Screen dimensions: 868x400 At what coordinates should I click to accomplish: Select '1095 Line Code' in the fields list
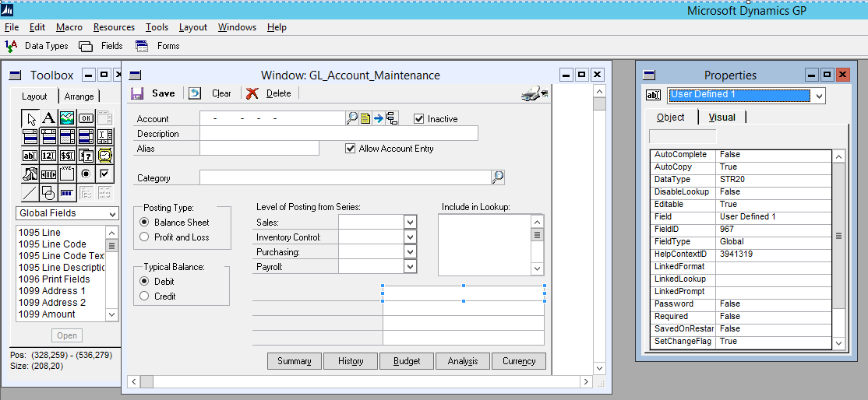click(52, 244)
